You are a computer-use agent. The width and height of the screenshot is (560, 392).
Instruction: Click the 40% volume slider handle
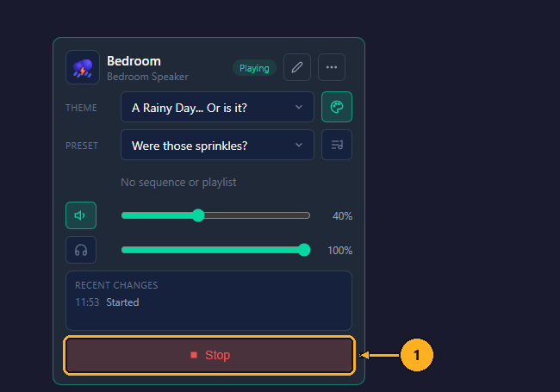click(198, 215)
